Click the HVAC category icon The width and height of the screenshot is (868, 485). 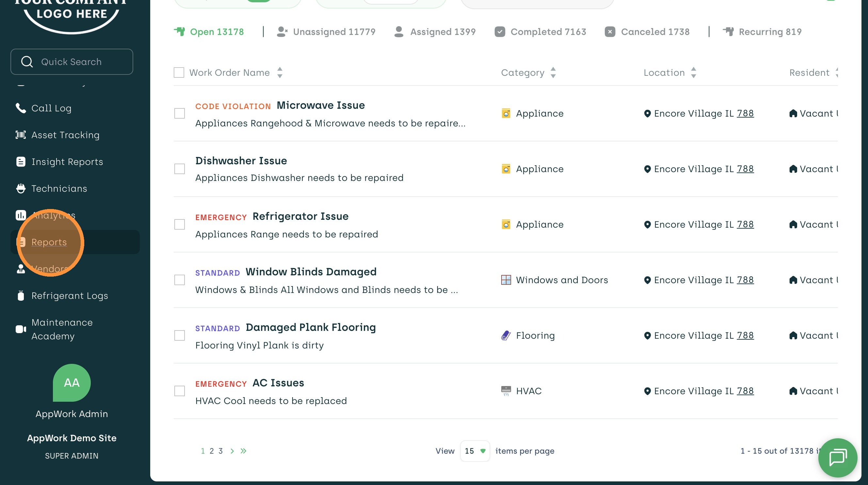tap(506, 391)
